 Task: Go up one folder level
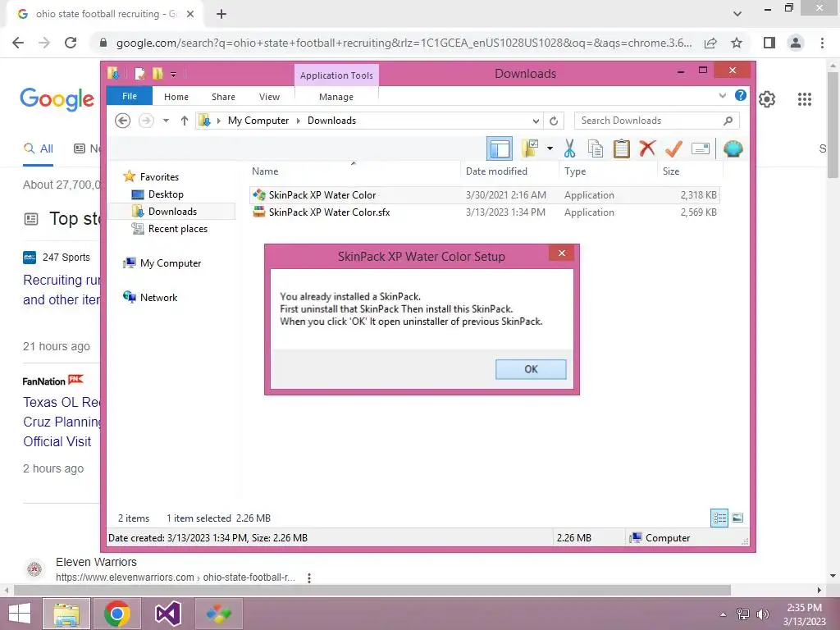click(x=185, y=121)
